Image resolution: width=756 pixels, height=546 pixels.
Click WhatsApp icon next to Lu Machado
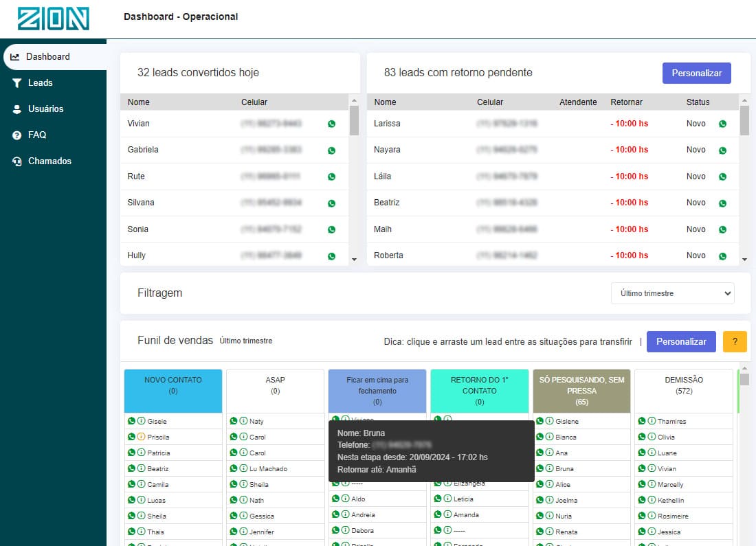click(x=234, y=468)
